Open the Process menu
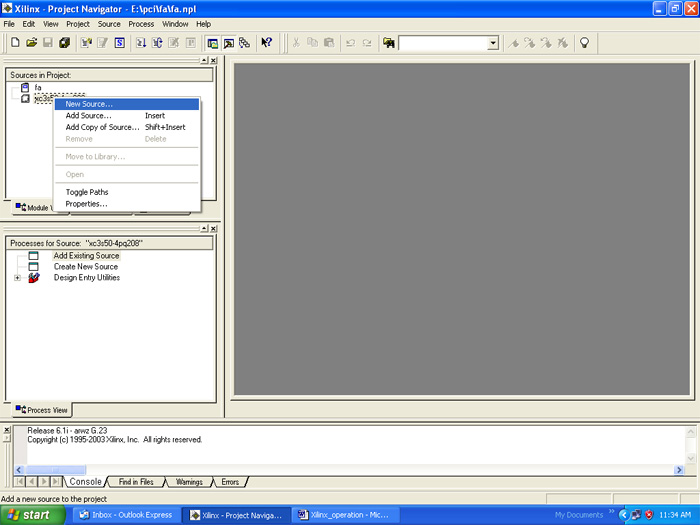This screenshot has width=700, height=525. coord(141,24)
